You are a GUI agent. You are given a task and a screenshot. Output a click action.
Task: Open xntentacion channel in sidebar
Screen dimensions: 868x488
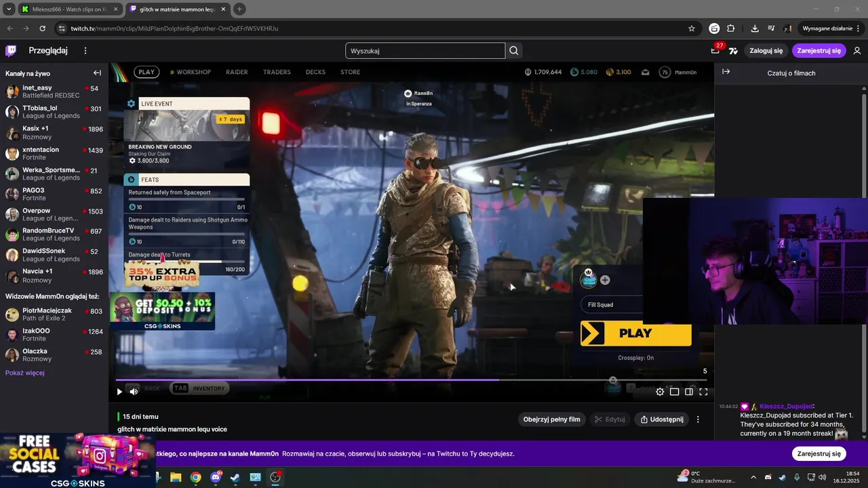point(54,153)
